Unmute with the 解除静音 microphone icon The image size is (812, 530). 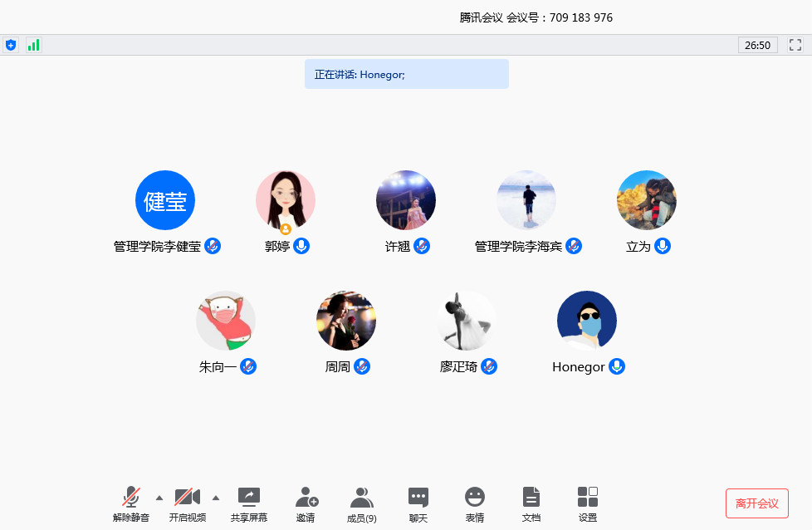[131, 497]
